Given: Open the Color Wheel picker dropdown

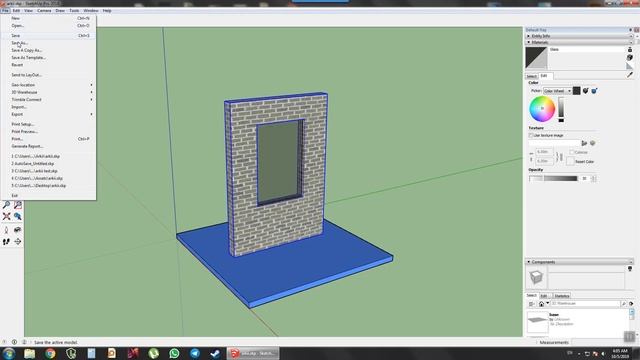Looking at the screenshot, I should [557, 91].
